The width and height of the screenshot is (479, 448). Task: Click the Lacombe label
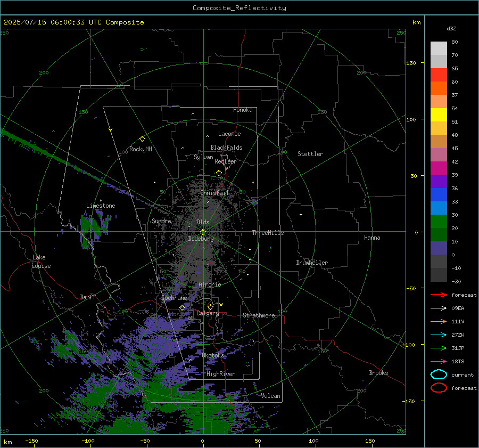pos(229,134)
